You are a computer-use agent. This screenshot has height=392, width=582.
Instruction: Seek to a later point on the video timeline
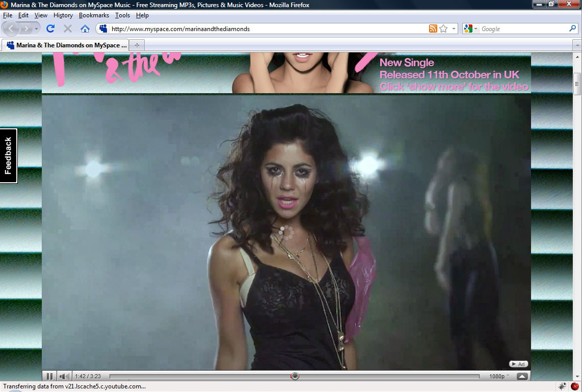click(390, 376)
